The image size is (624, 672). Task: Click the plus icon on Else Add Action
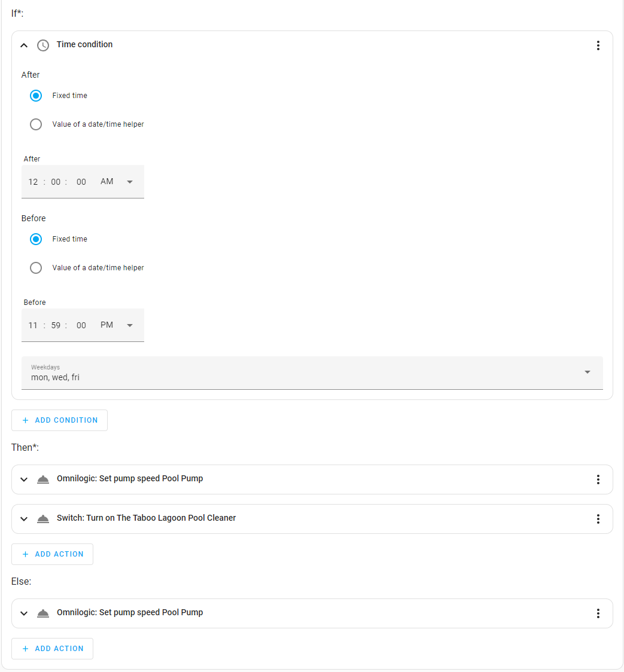25,648
